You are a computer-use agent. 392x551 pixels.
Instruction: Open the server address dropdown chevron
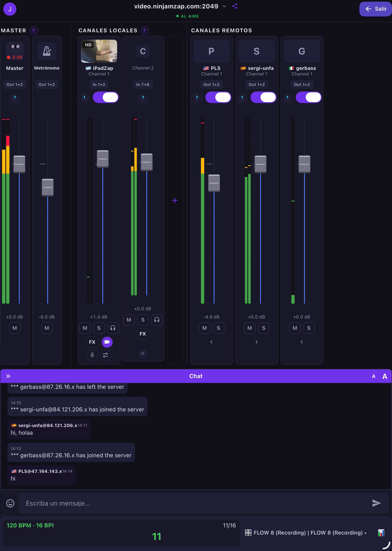tap(224, 6)
